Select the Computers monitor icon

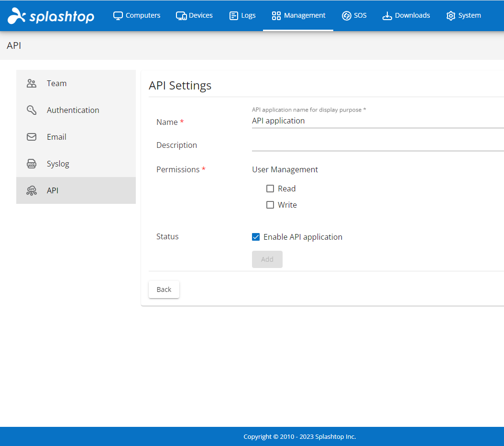click(x=117, y=15)
